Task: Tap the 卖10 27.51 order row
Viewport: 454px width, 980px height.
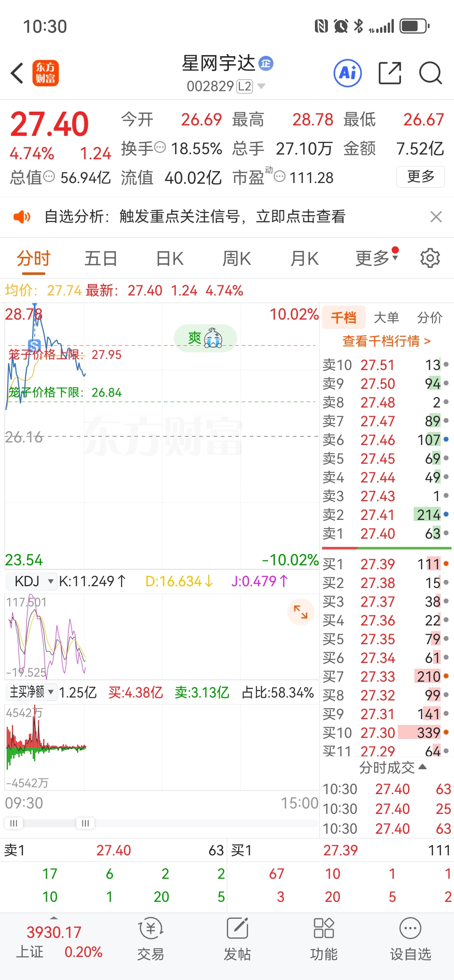Action: [386, 365]
